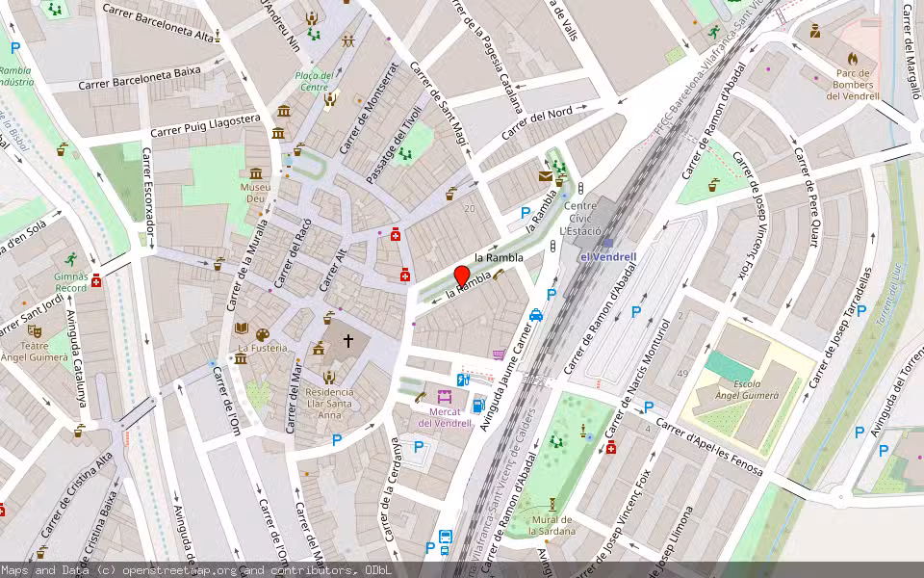Select the Carrer del Nord street label

click(x=537, y=123)
